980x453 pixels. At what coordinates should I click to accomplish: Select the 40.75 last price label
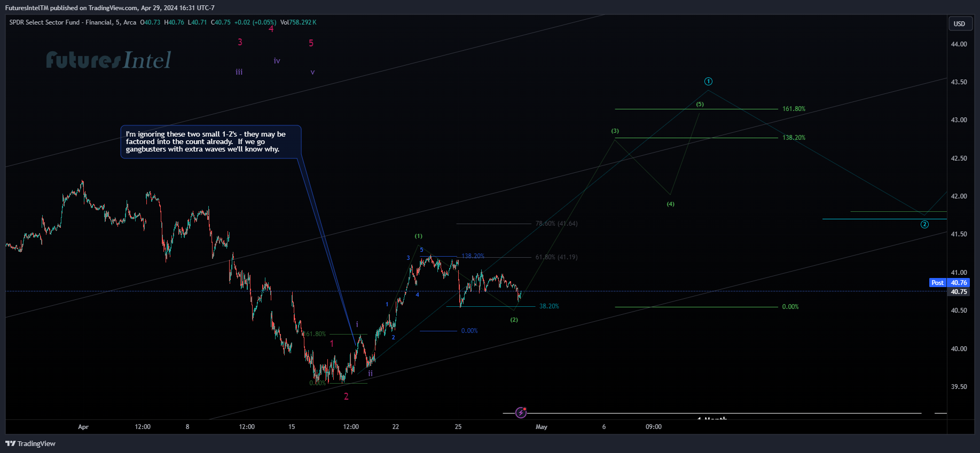[959, 292]
